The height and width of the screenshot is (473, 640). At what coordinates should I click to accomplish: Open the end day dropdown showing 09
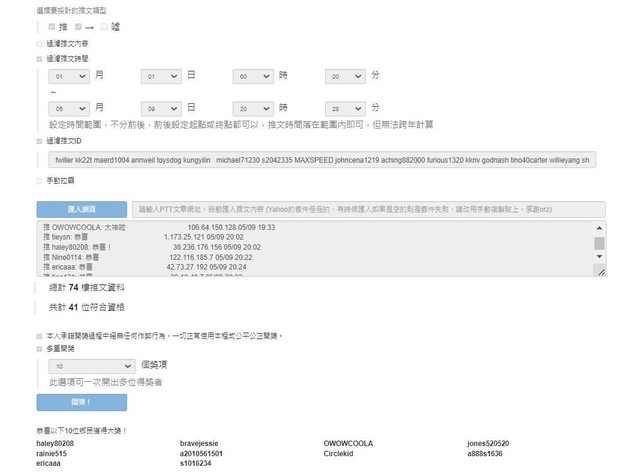[160, 107]
